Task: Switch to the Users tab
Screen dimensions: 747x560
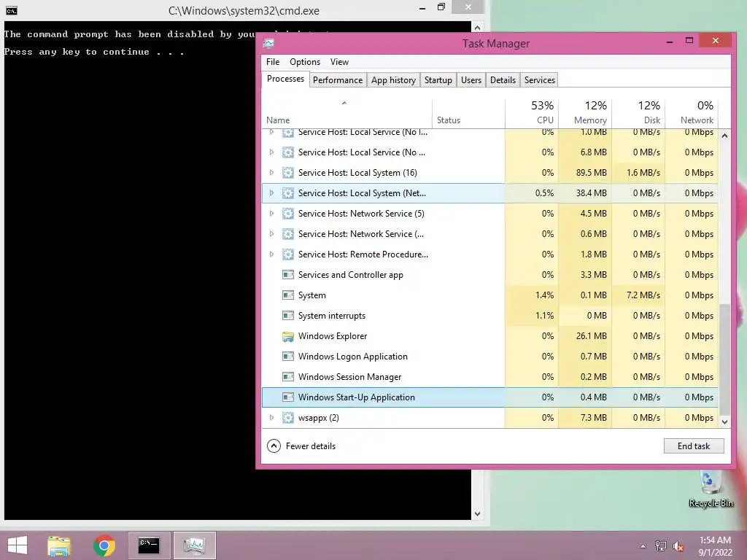Action: (x=471, y=80)
